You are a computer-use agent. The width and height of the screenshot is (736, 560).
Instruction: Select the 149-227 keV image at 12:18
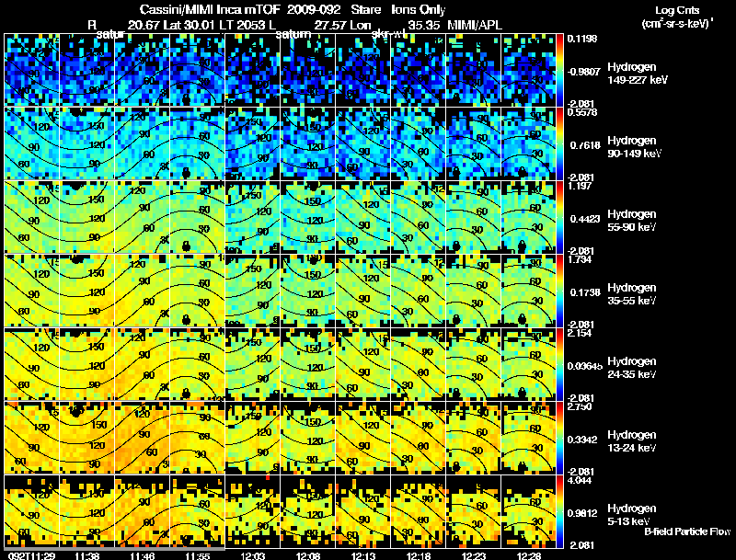[x=419, y=70]
